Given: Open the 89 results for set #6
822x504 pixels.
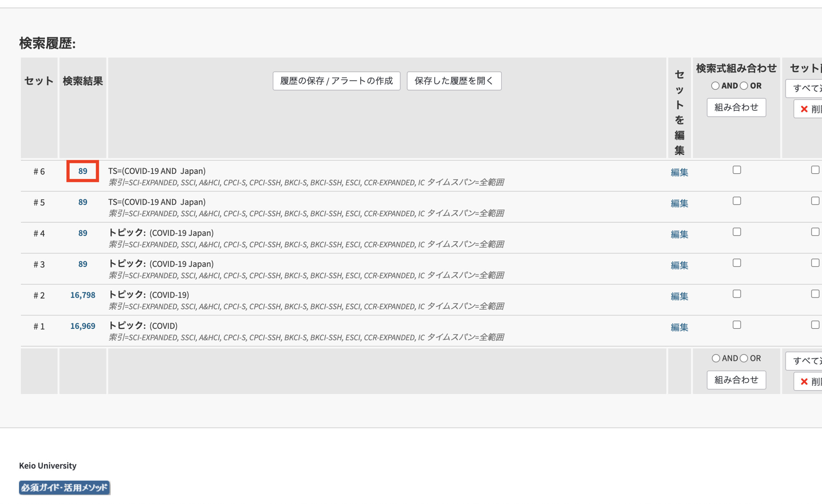Looking at the screenshot, I should click(83, 171).
